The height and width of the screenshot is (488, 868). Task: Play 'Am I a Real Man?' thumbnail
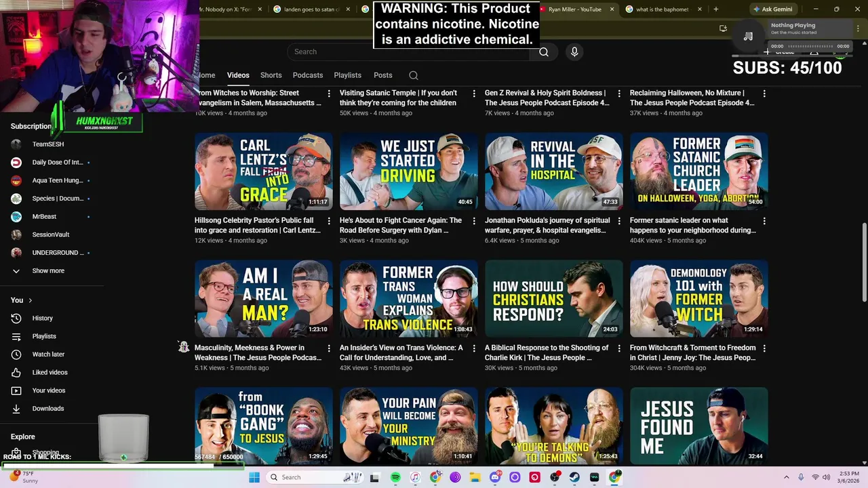coord(263,299)
